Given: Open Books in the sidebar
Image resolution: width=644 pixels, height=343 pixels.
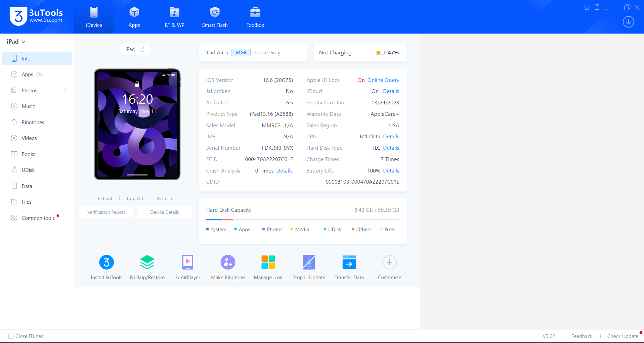Looking at the screenshot, I should tap(37, 154).
